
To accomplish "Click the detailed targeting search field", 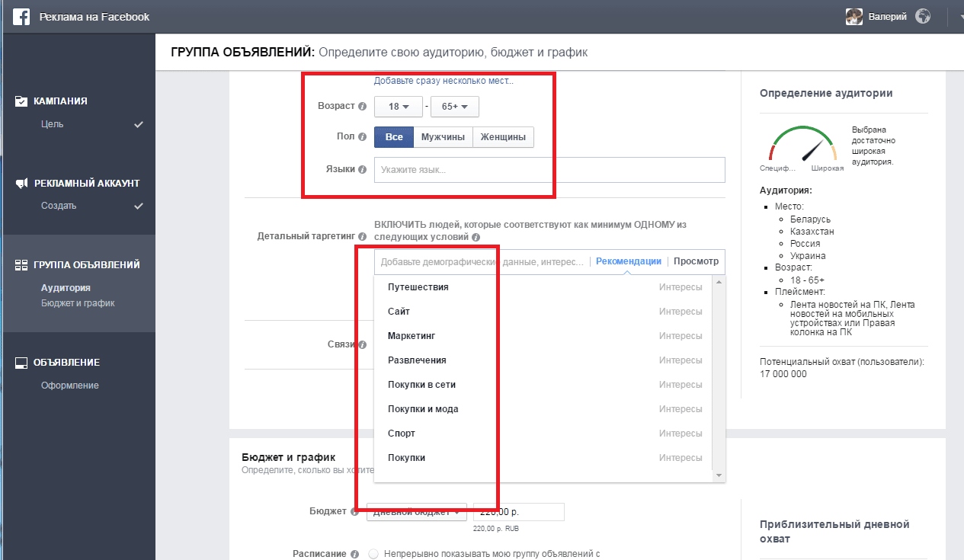I will click(482, 261).
